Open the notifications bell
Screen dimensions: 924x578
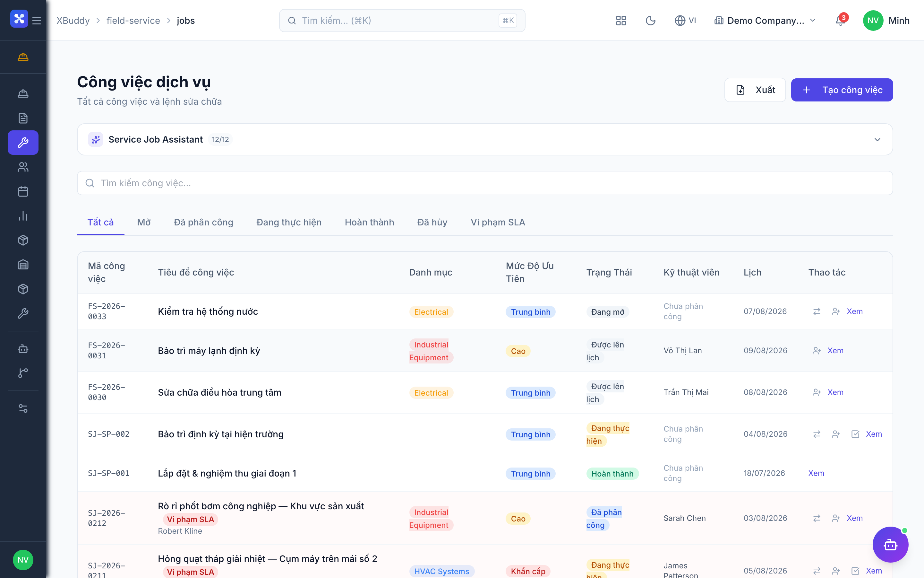pyautogui.click(x=841, y=21)
